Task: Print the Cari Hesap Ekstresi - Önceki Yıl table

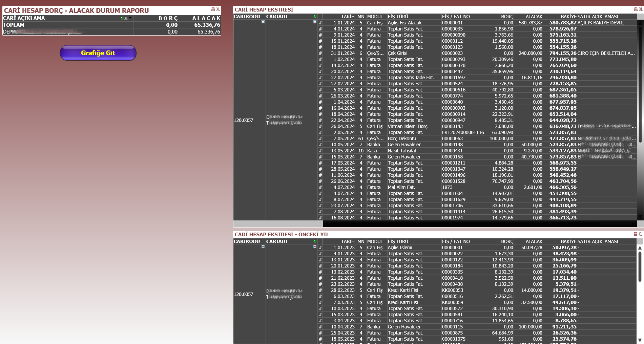Action: pos(635,234)
